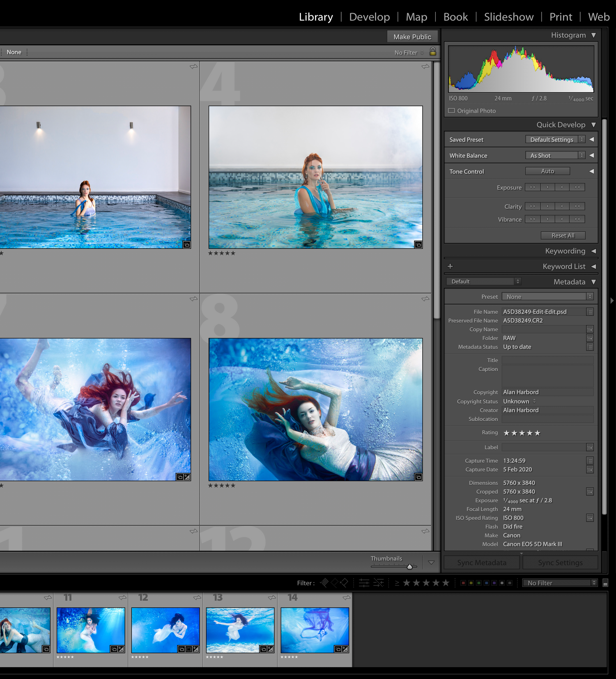The width and height of the screenshot is (616, 679).
Task: Set filter rating to five stars
Action: coord(446,582)
